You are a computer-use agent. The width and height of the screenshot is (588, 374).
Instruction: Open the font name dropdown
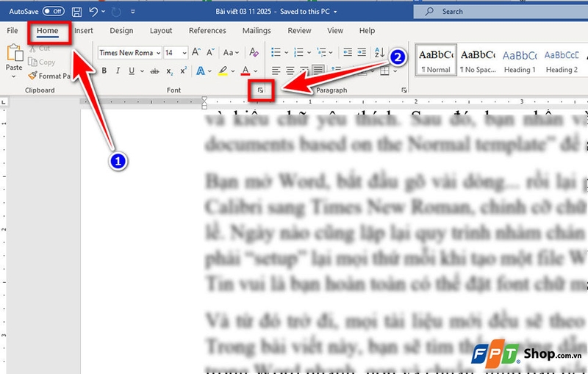[159, 53]
